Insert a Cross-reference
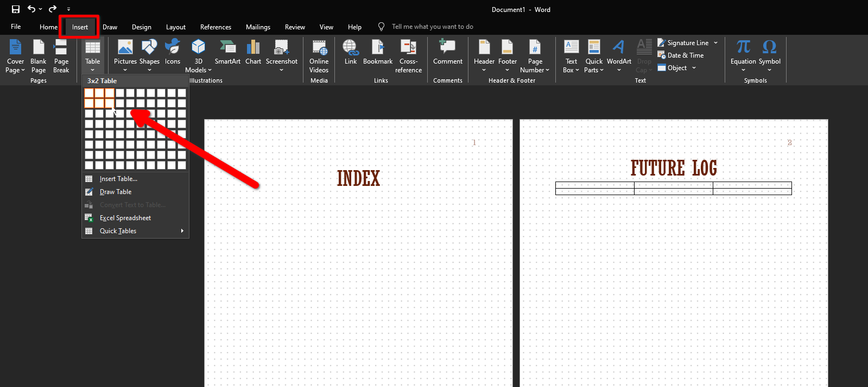868x387 pixels. coord(408,56)
